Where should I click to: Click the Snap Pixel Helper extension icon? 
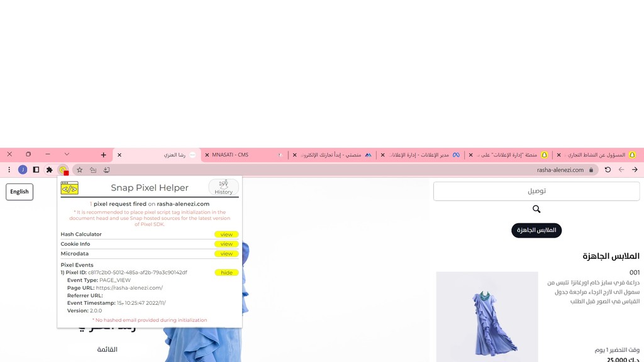[64, 170]
